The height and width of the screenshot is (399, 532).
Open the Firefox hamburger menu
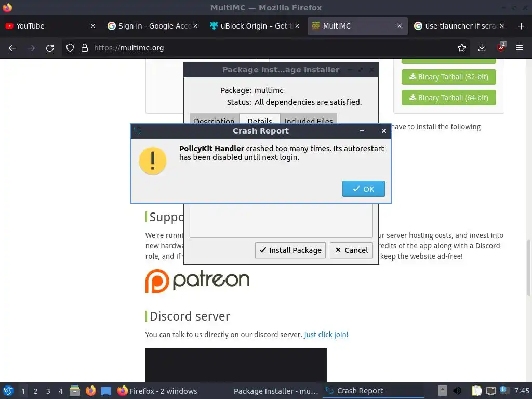(520, 48)
